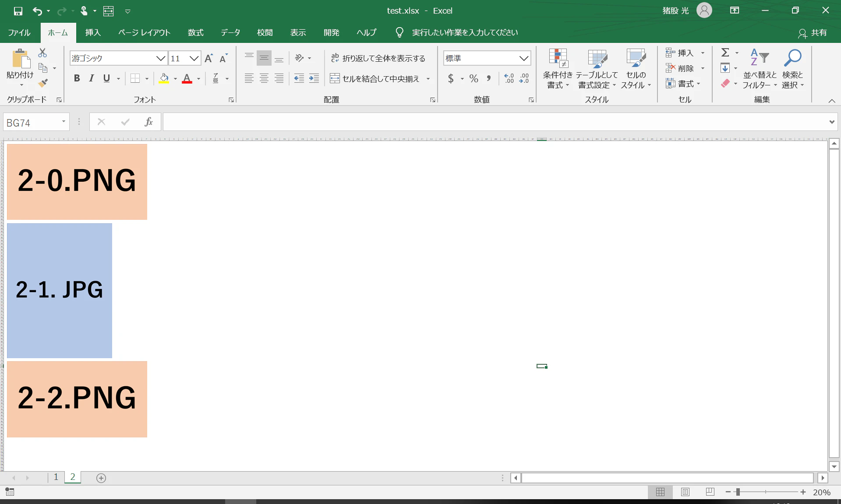Click the AutoSum sigma icon

(x=725, y=53)
